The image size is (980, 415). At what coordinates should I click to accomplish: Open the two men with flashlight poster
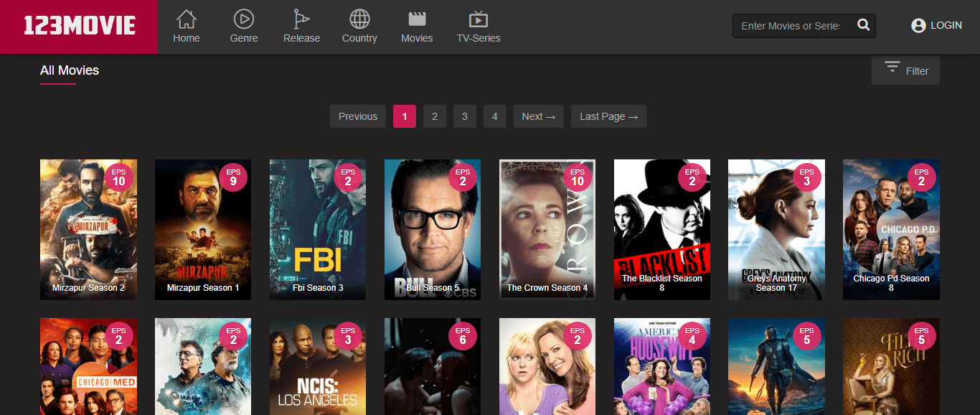[x=203, y=366]
